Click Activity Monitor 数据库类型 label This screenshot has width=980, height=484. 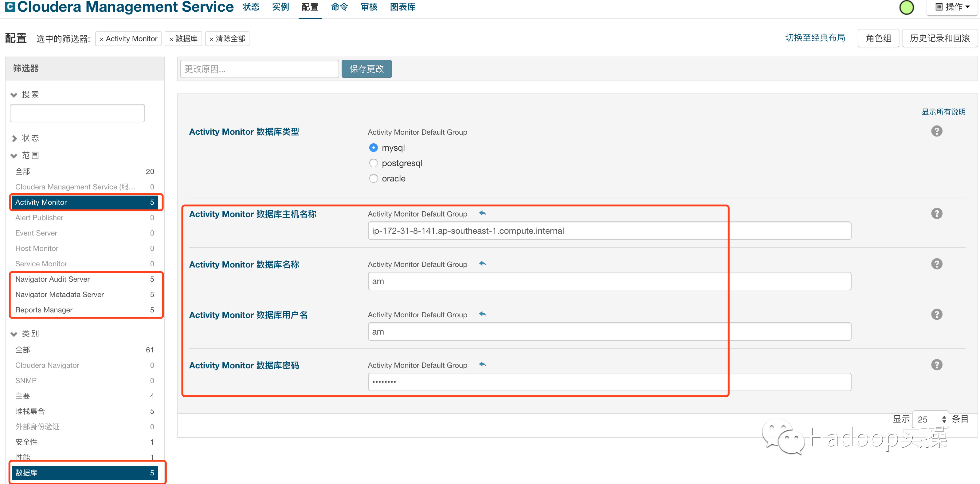tap(244, 132)
